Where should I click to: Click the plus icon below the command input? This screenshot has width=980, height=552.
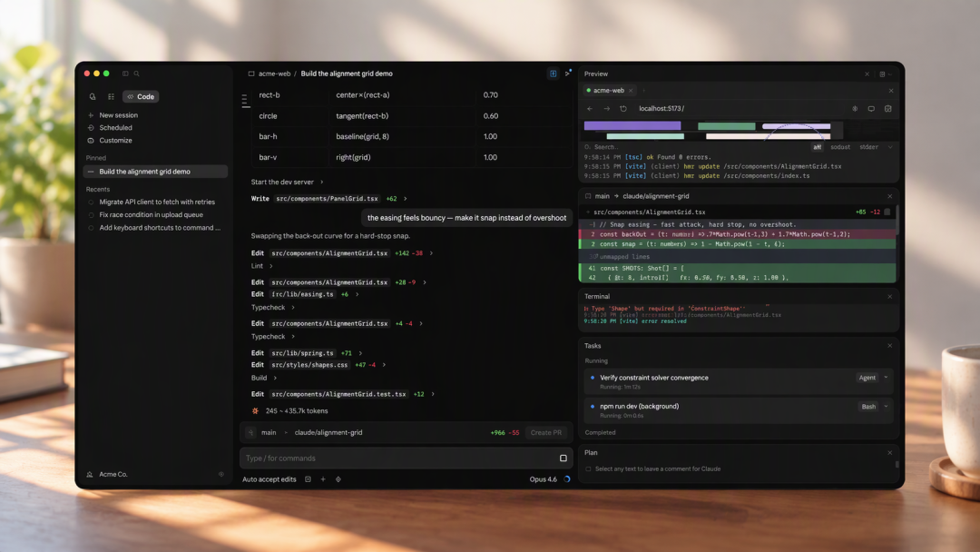coord(323,479)
